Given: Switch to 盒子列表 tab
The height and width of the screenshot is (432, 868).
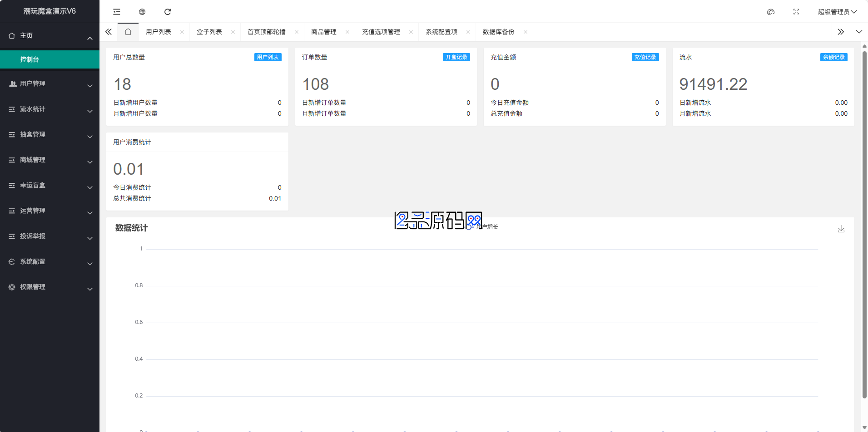Looking at the screenshot, I should (209, 32).
